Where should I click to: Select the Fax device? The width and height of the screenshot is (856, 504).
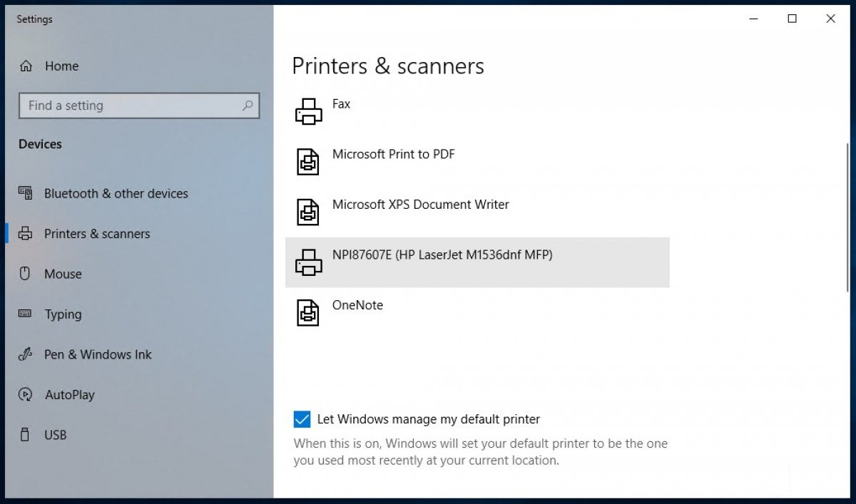[477, 112]
